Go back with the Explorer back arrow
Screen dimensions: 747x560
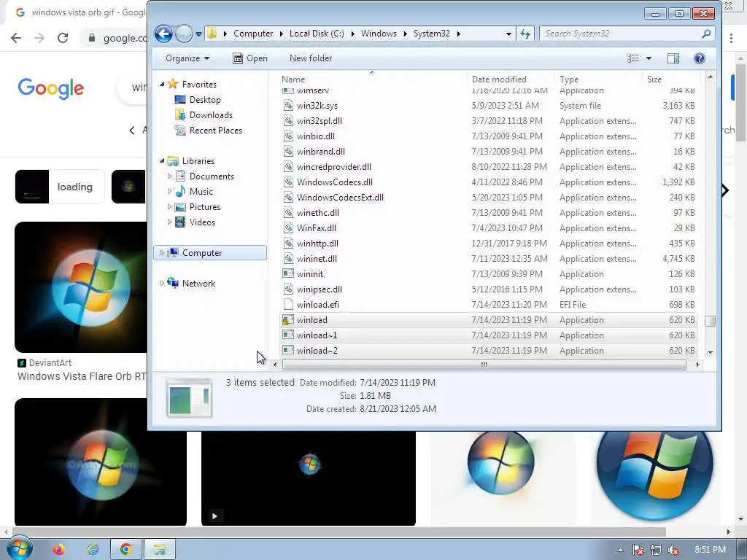pyautogui.click(x=163, y=34)
